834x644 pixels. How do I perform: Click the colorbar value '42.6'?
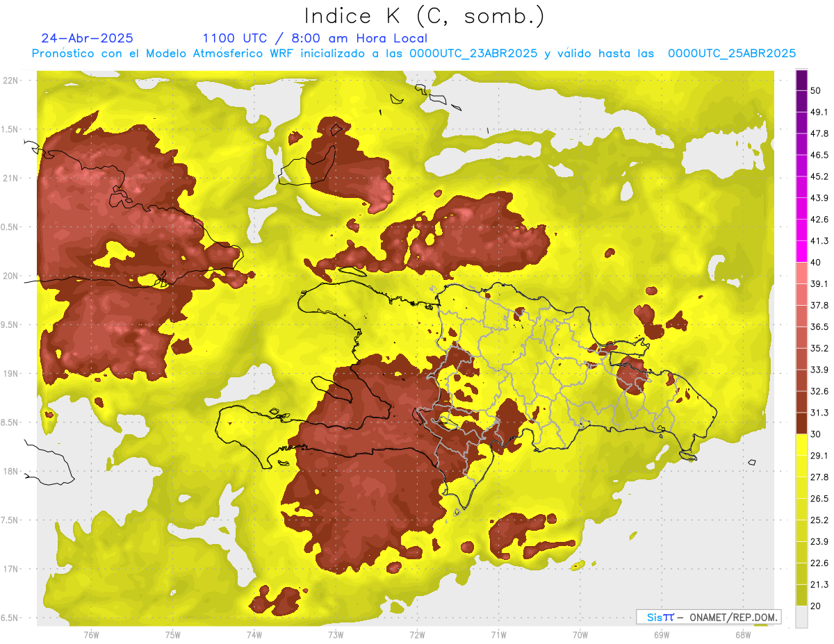[819, 220]
